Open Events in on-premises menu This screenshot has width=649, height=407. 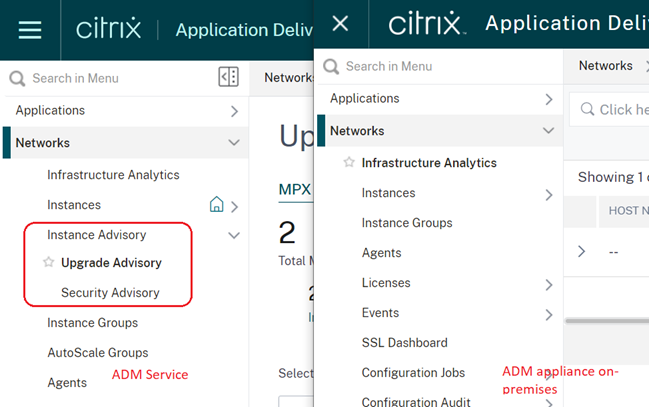click(380, 313)
